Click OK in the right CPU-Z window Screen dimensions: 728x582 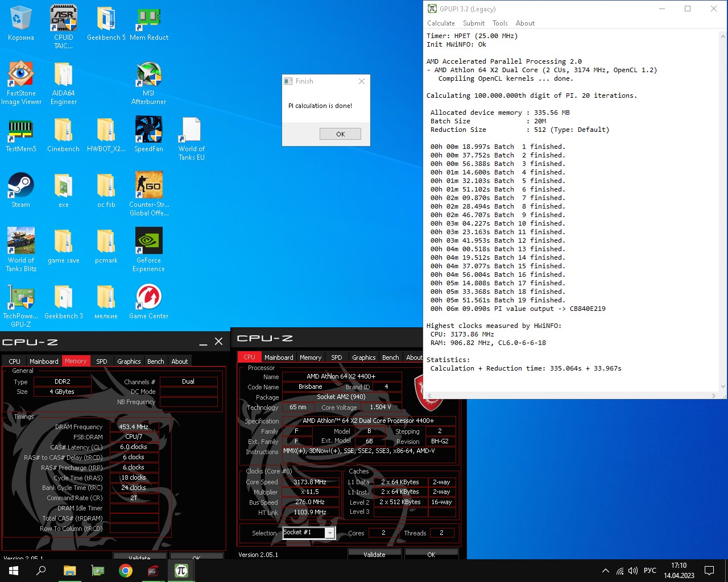point(431,554)
